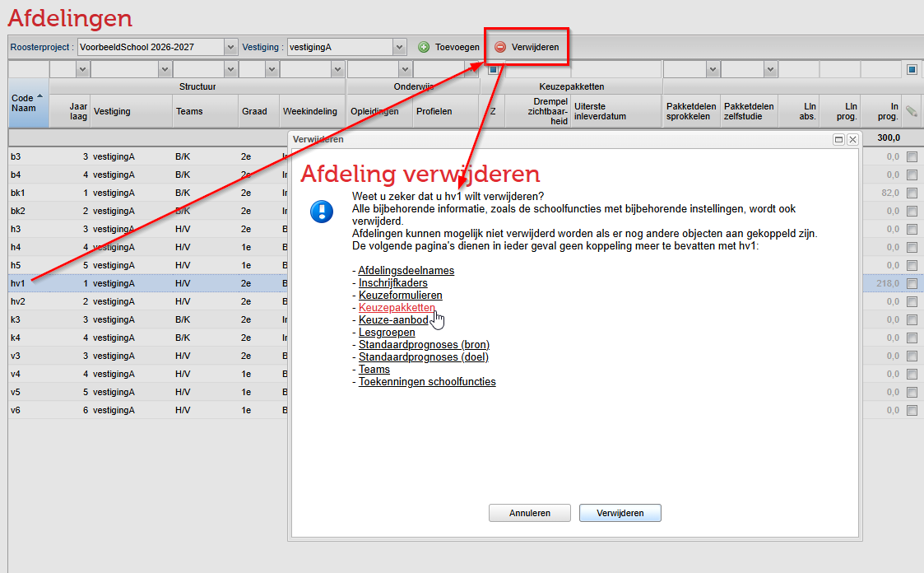Click the pencil edit icon in header
Image resolution: width=924 pixels, height=573 pixels.
coord(911,111)
